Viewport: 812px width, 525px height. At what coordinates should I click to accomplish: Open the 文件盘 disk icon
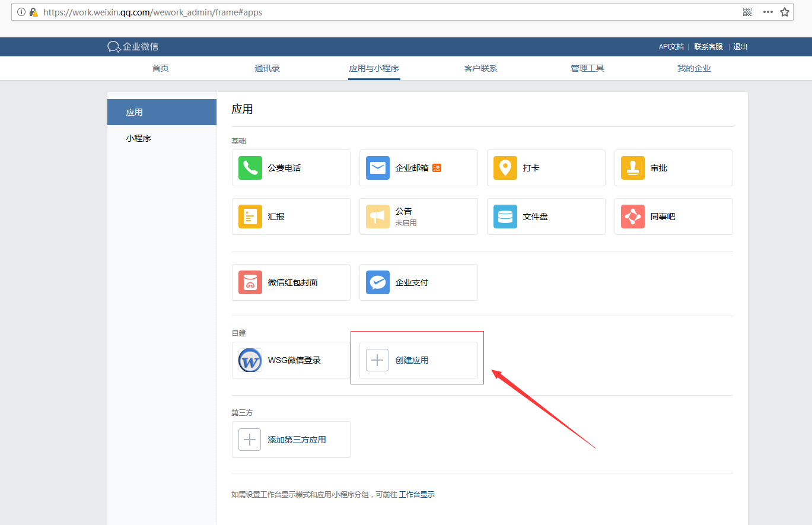click(x=505, y=217)
